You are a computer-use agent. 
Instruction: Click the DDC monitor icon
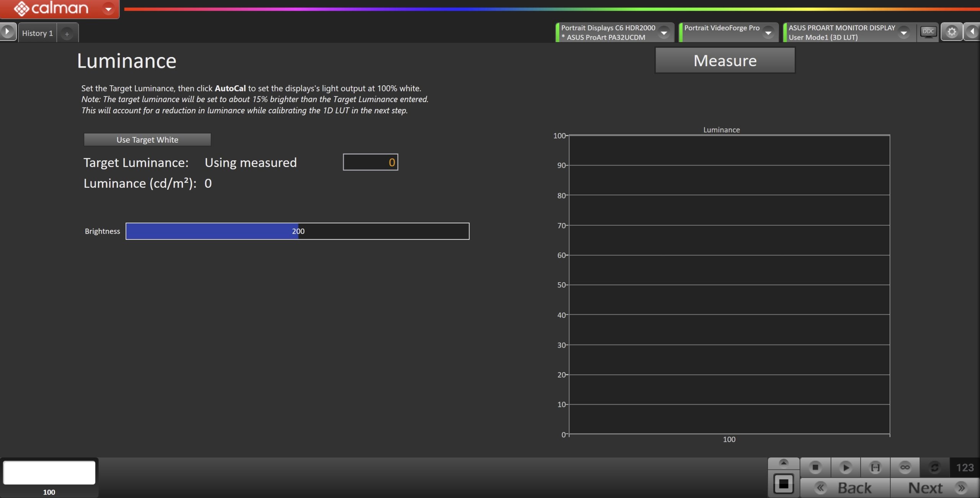coord(928,32)
